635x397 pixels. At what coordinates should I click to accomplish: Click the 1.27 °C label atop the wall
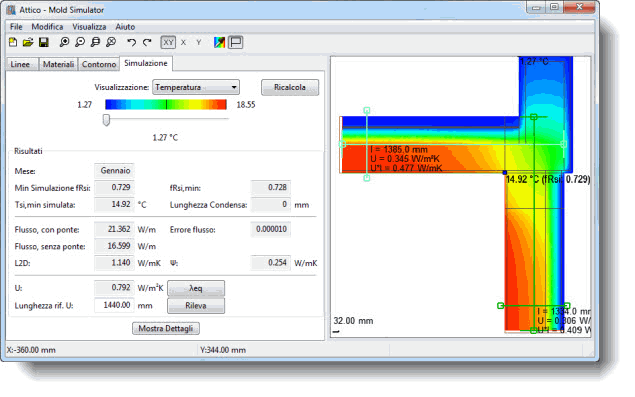[x=534, y=62]
